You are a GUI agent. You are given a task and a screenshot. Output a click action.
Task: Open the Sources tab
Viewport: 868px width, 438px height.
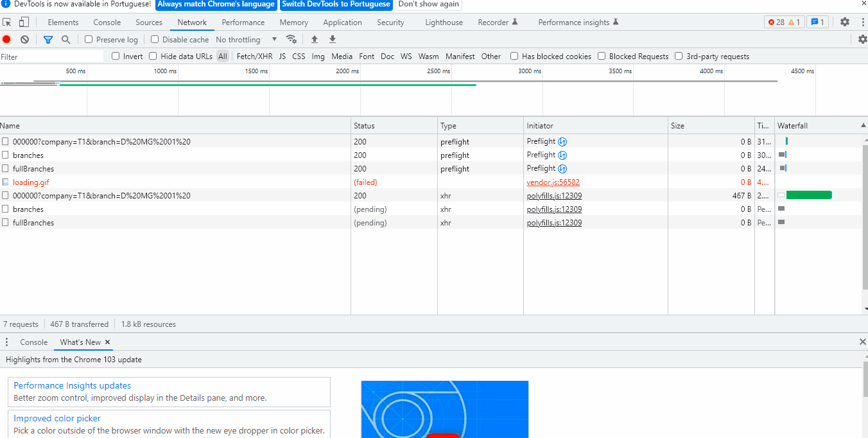point(149,22)
